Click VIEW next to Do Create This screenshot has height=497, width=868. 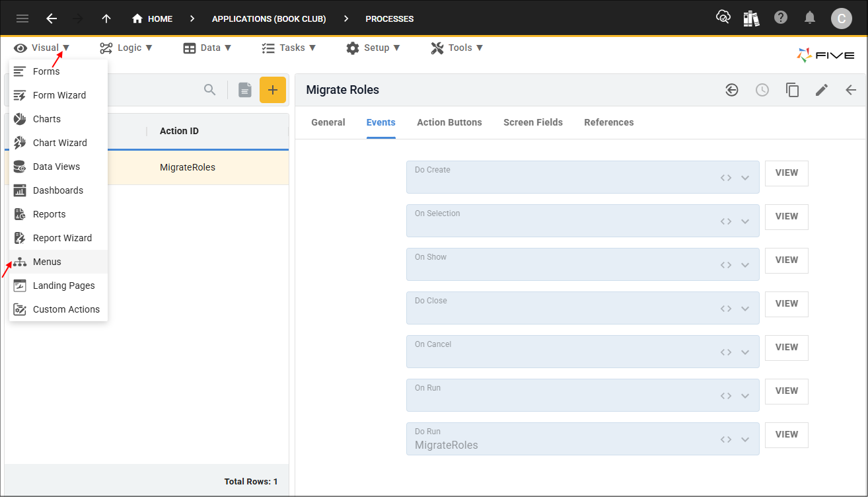(x=787, y=172)
